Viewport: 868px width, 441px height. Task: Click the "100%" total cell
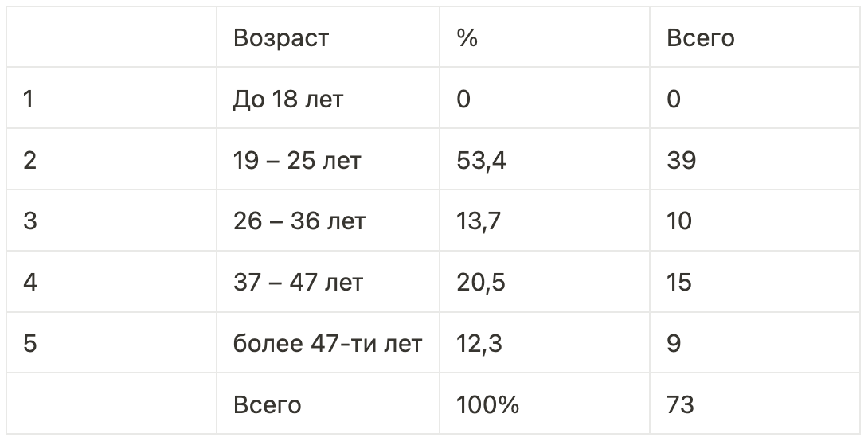click(x=487, y=404)
